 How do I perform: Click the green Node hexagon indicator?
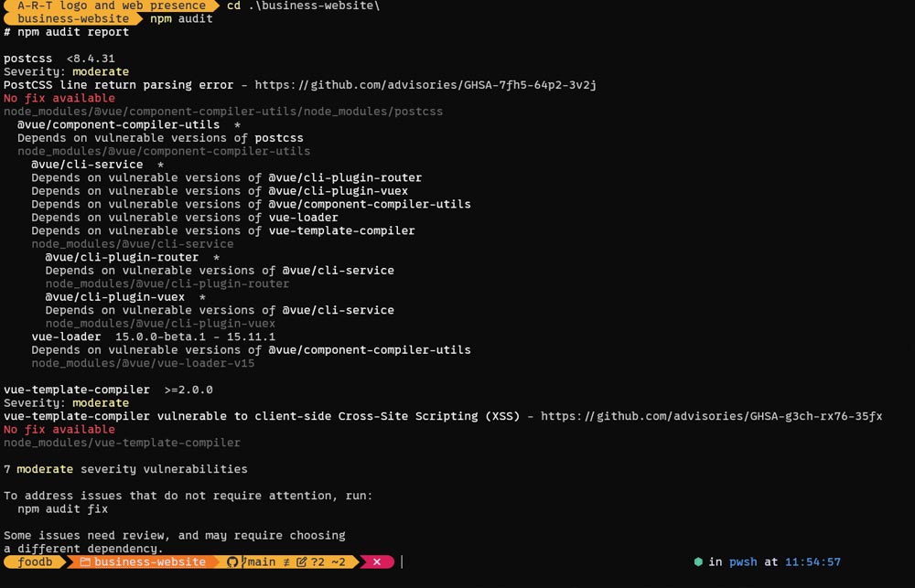698,561
